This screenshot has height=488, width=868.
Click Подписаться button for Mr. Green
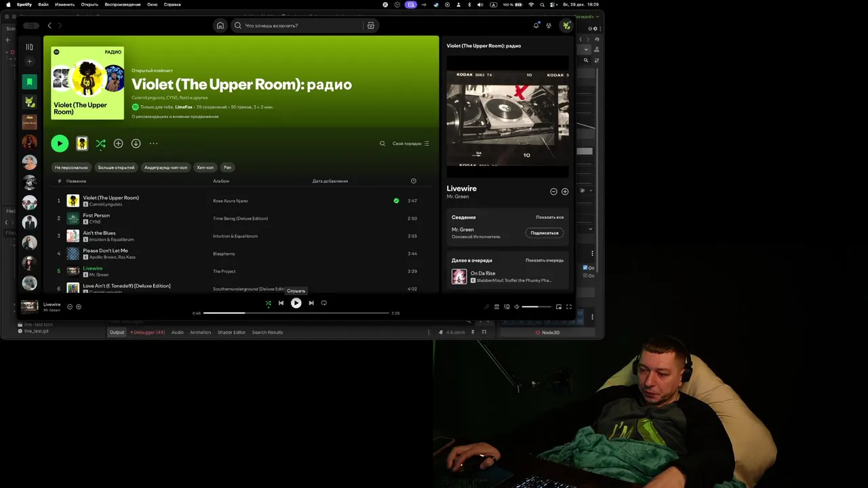(x=545, y=233)
